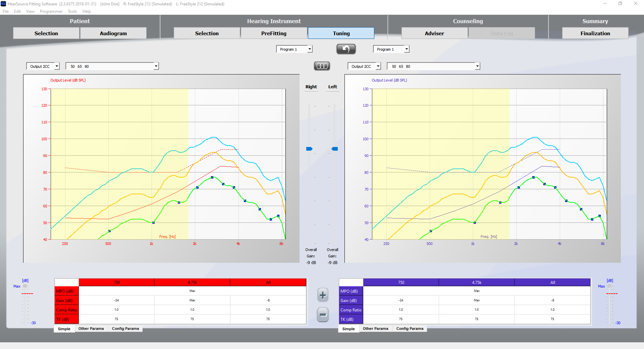Image resolution: width=644 pixels, height=349 pixels.
Task: Open the Tools menu
Action: coord(72,11)
